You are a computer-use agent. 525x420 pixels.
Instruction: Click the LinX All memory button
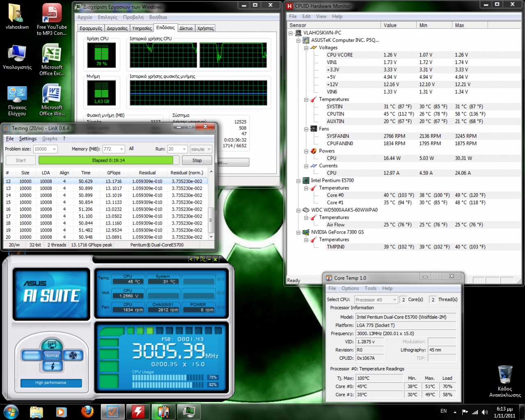coord(131,149)
